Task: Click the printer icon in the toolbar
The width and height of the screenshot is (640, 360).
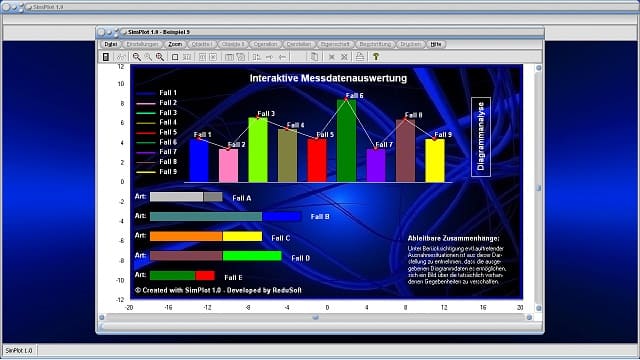Action: pyautogui.click(x=360, y=57)
